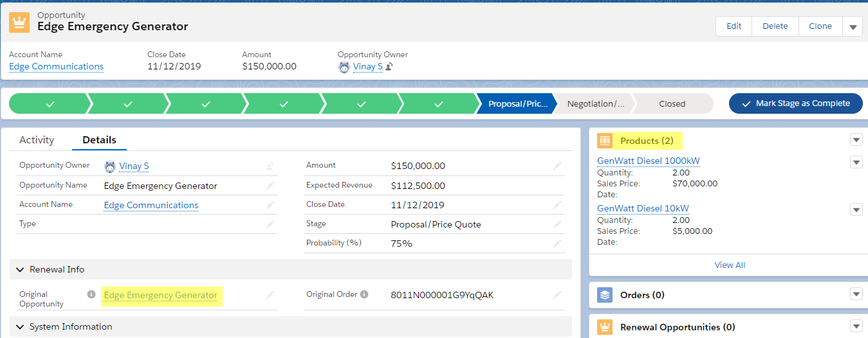This screenshot has height=338, width=868.
Task: Click the Delete button
Action: 775,26
